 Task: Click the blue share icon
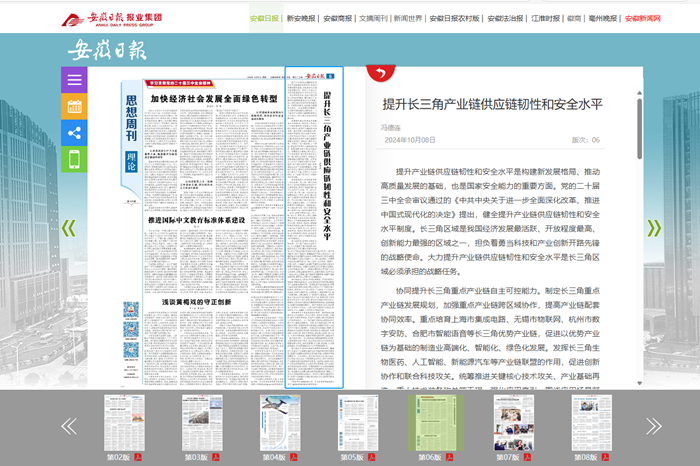coord(74,132)
